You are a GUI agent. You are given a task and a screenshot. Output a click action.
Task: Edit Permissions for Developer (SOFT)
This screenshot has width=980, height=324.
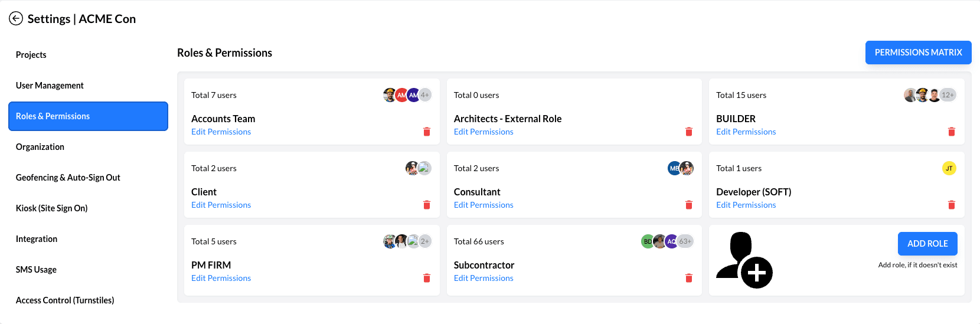746,205
